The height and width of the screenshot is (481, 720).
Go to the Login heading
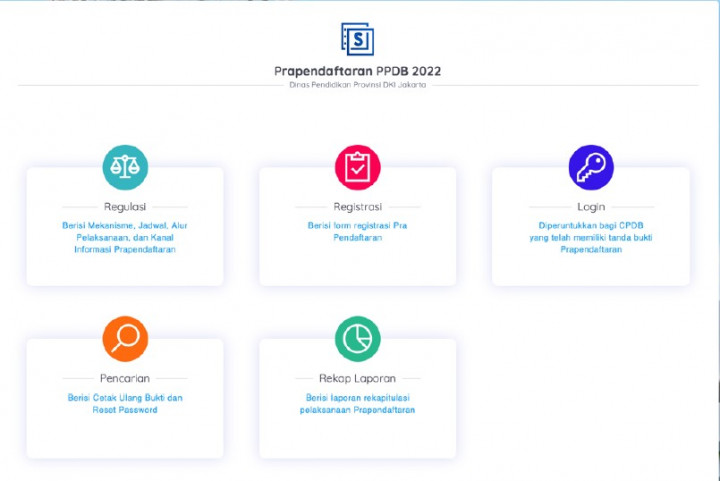(590, 207)
